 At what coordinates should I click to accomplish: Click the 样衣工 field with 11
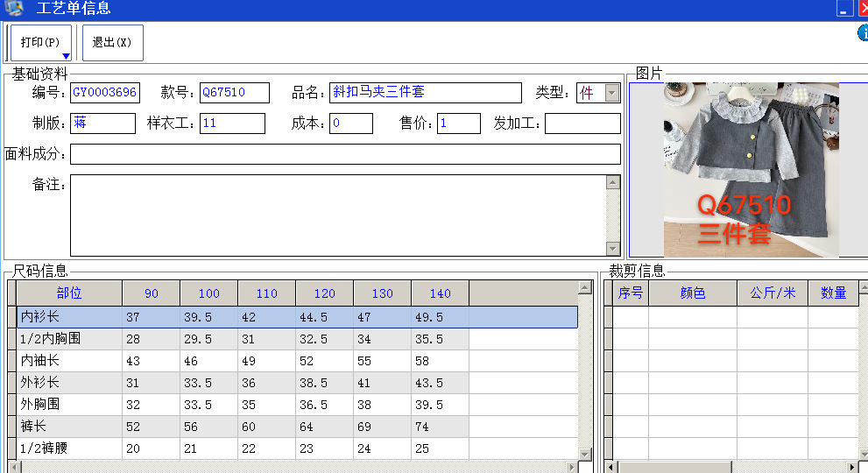[x=232, y=124]
